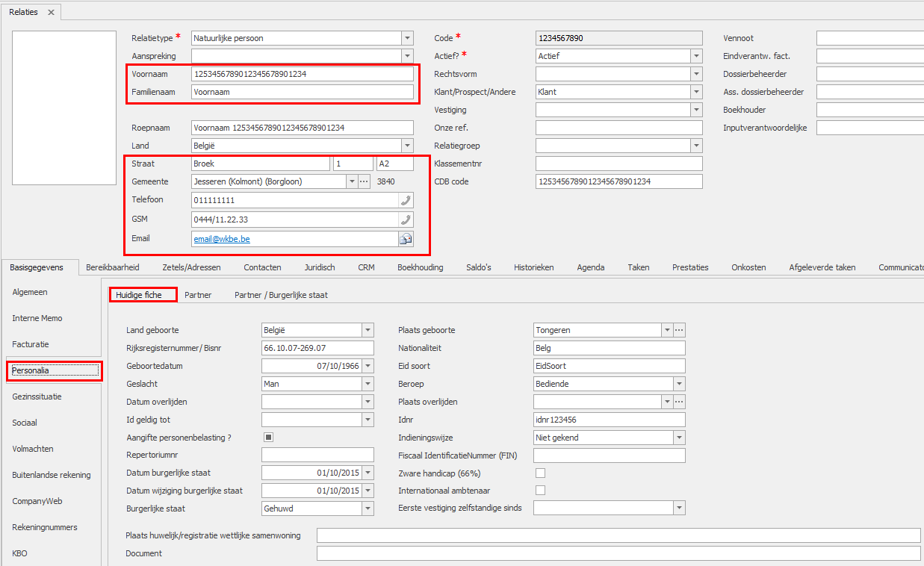Switch to the Boekhouding tab
This screenshot has width=924, height=566.
click(420, 267)
